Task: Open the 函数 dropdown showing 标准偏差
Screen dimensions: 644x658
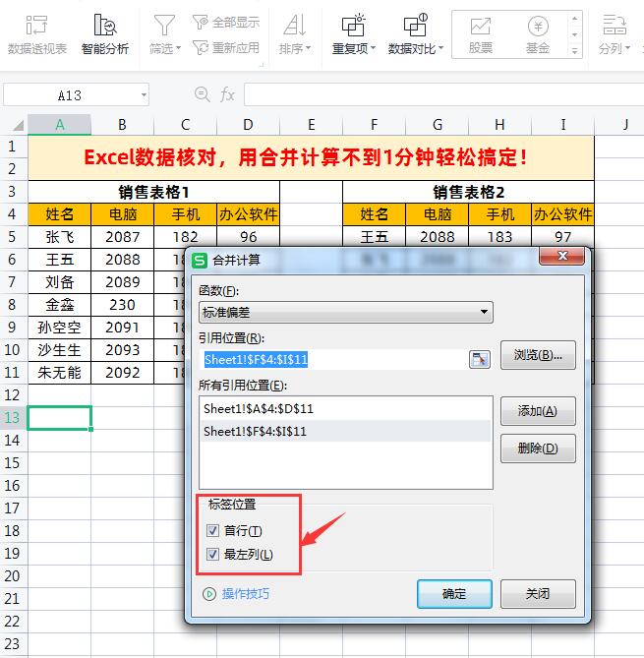Action: 346,312
